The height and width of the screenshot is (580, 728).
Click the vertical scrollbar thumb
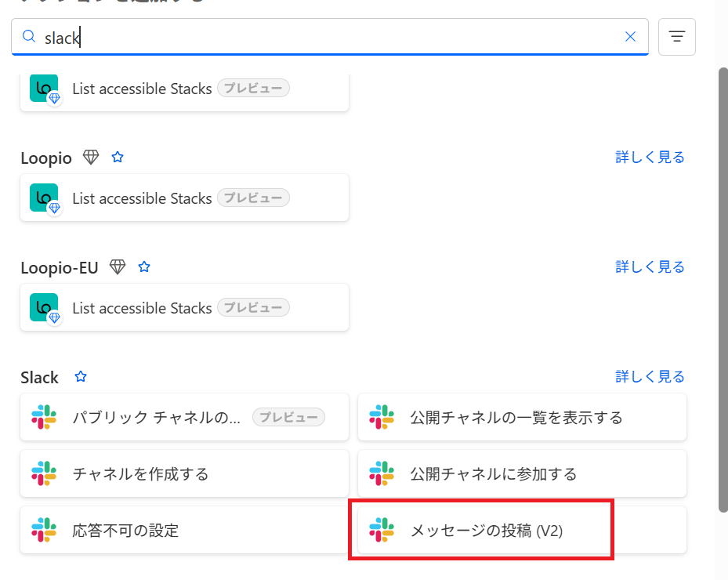pyautogui.click(x=723, y=290)
